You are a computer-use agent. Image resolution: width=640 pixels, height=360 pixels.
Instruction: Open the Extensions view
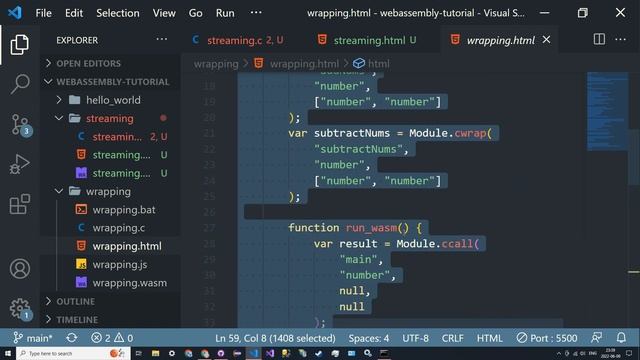click(x=19, y=204)
